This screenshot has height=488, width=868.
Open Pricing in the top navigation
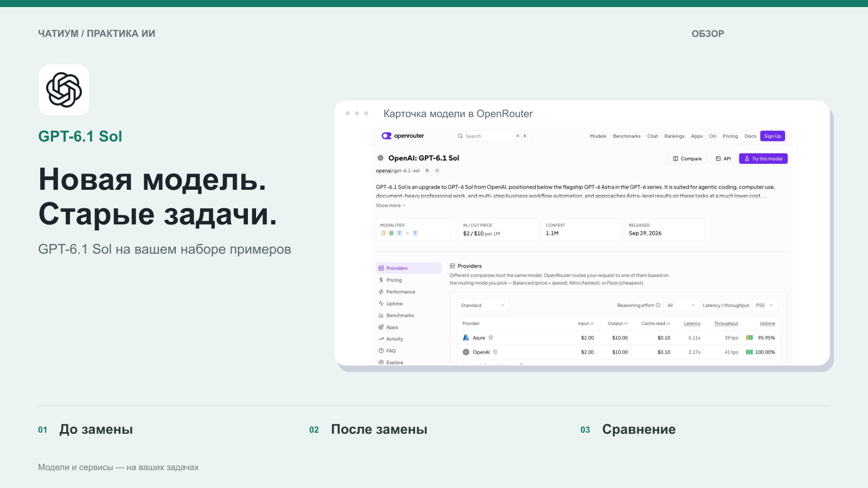[730, 136]
